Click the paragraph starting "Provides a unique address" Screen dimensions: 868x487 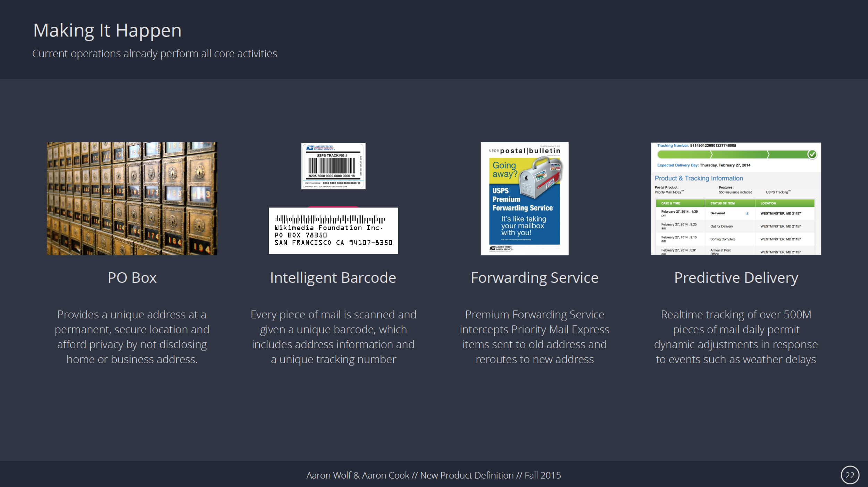132,337
